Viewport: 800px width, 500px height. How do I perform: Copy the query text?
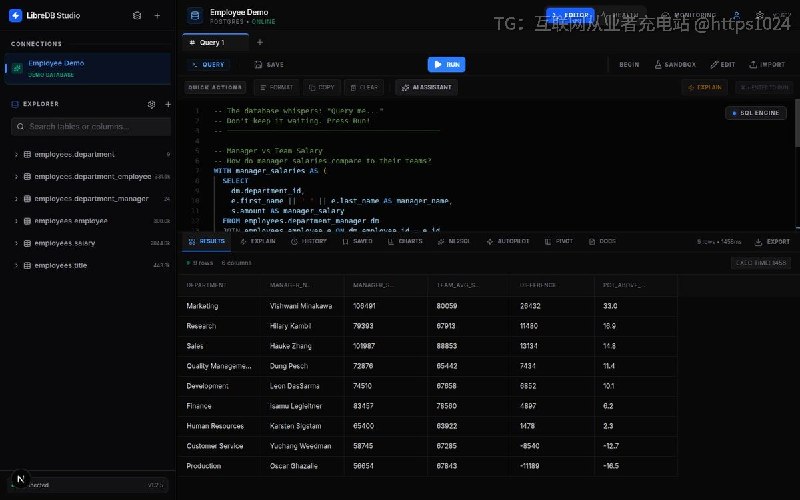coord(321,87)
